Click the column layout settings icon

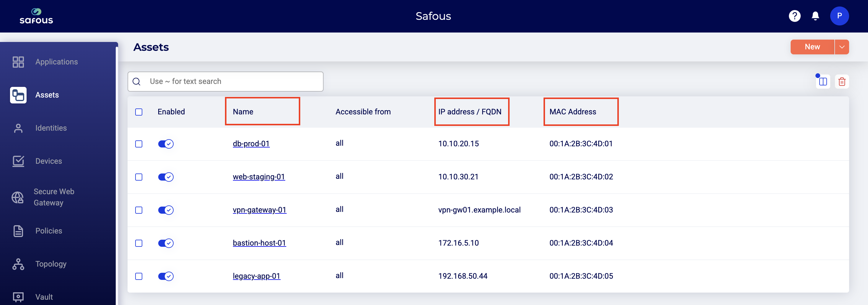823,82
